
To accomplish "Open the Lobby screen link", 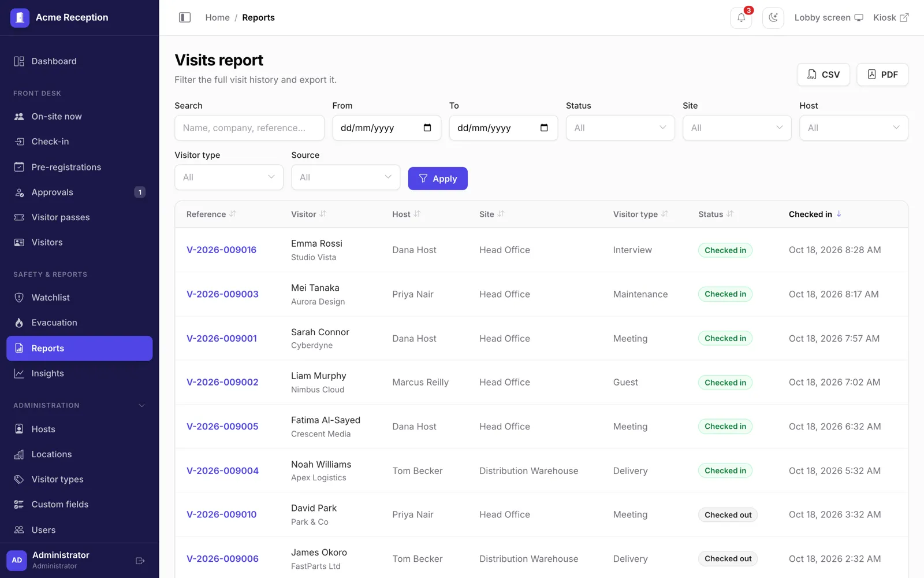I will 829,17.
